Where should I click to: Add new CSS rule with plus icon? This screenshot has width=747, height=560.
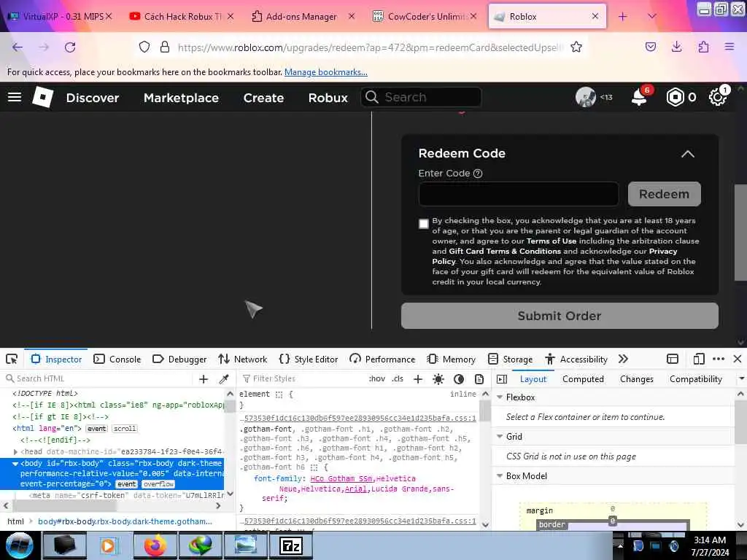(418, 379)
